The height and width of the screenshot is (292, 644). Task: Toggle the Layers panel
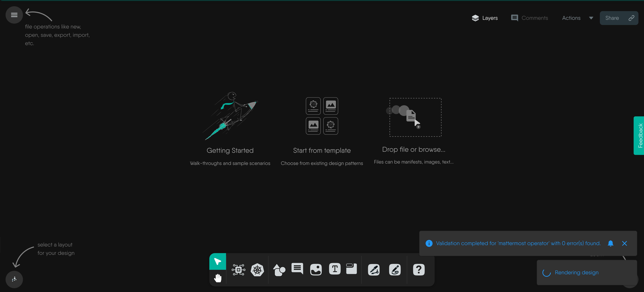(x=485, y=18)
